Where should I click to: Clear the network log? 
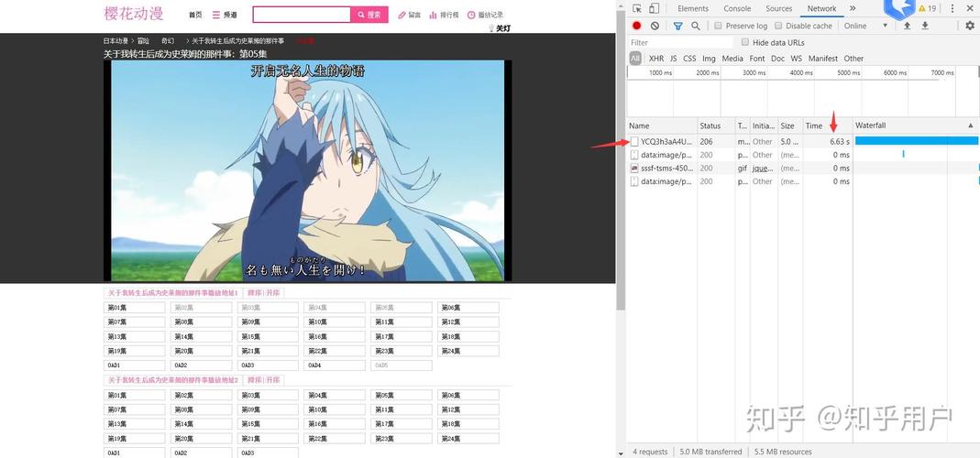[x=655, y=26]
